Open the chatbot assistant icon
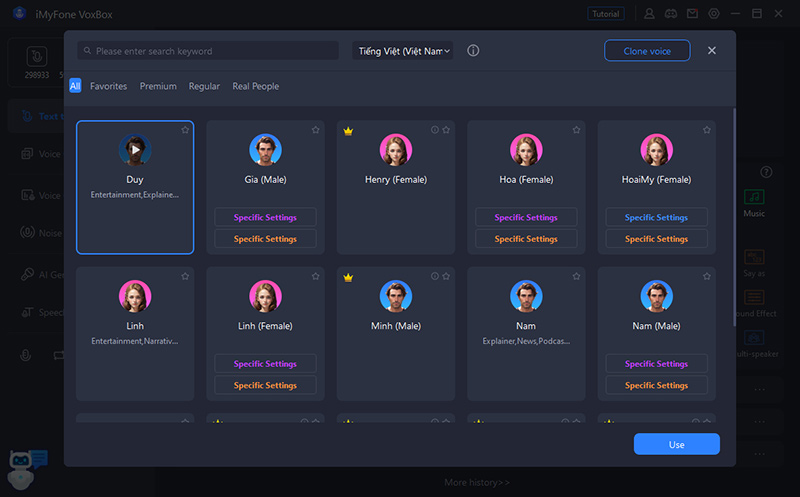This screenshot has width=800, height=497. 27,468
